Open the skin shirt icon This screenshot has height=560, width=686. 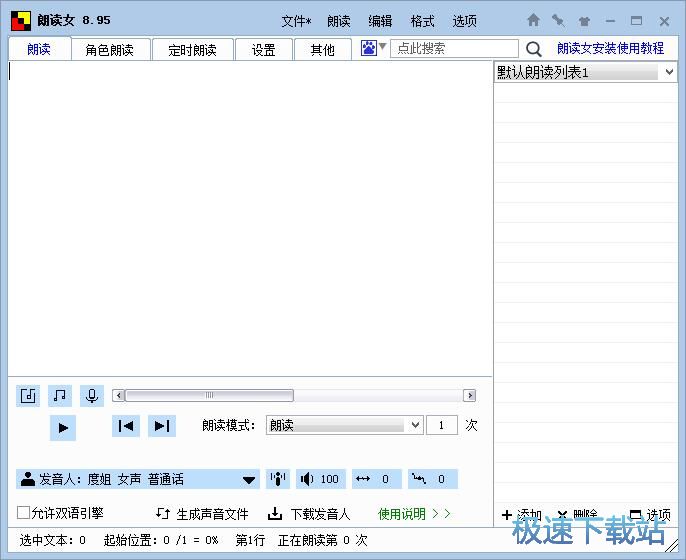[584, 21]
